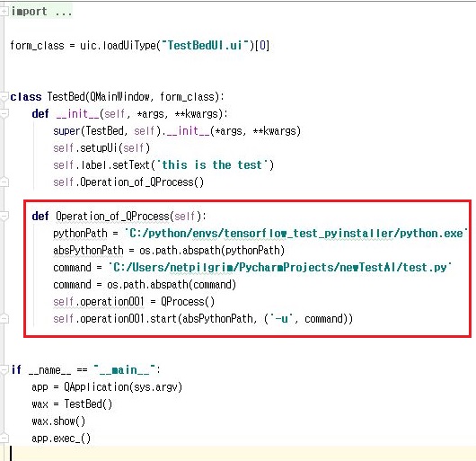Click fold end marker at self.Operation_of_QProcess() line
This screenshot has height=461, width=476.
point(4,182)
